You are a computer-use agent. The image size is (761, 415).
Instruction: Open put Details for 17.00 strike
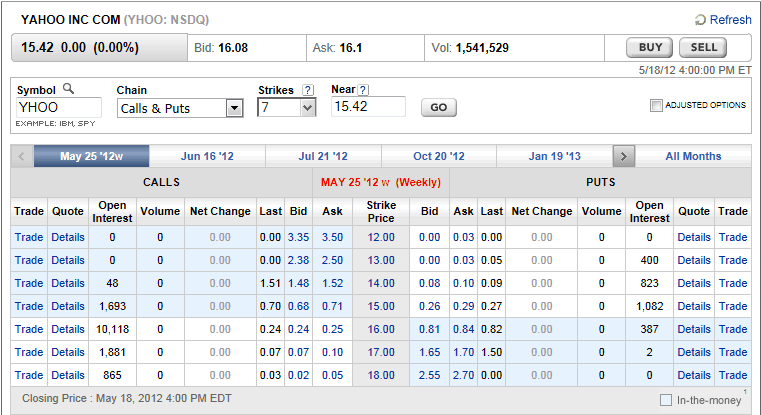(x=694, y=352)
